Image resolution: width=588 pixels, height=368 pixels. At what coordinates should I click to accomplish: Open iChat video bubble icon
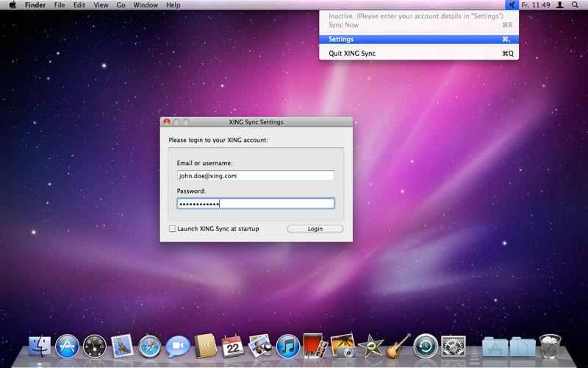point(178,346)
